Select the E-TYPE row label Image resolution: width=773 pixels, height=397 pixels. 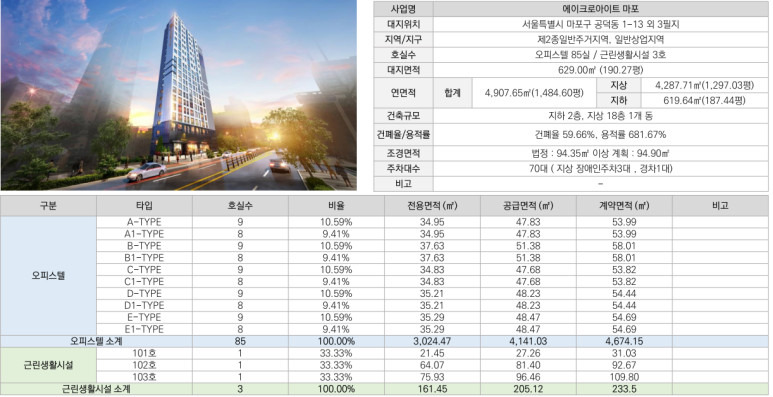click(144, 317)
